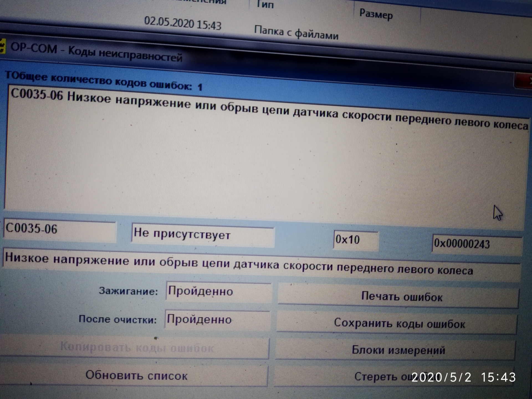Viewport: 532px width, 399px height.
Task: Click the 0x00000243 value field
Action: tap(477, 244)
